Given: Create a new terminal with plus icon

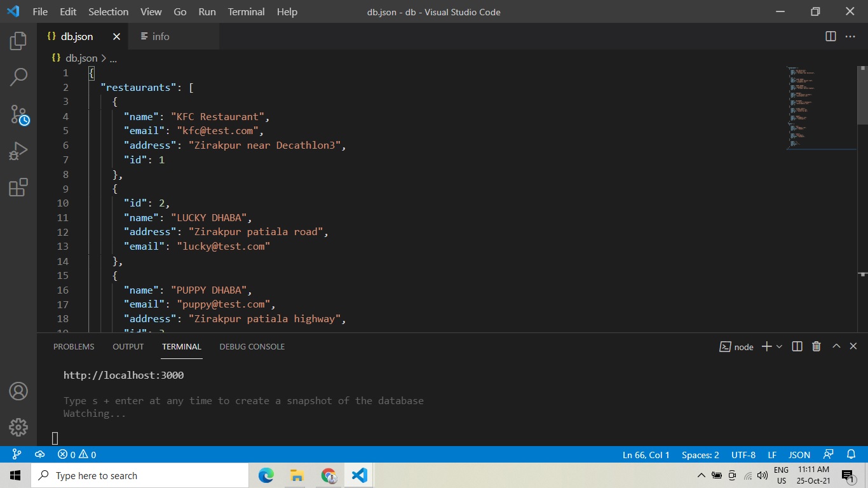Looking at the screenshot, I should pyautogui.click(x=766, y=346).
